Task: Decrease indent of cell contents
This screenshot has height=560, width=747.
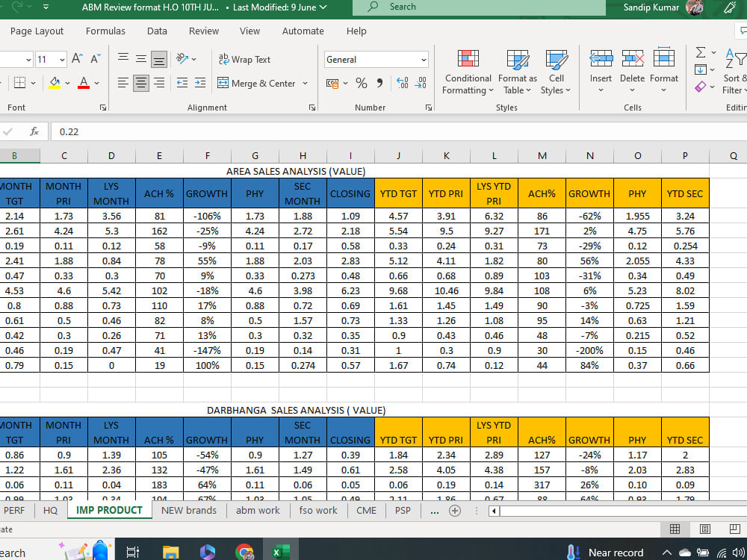Action: tap(182, 84)
